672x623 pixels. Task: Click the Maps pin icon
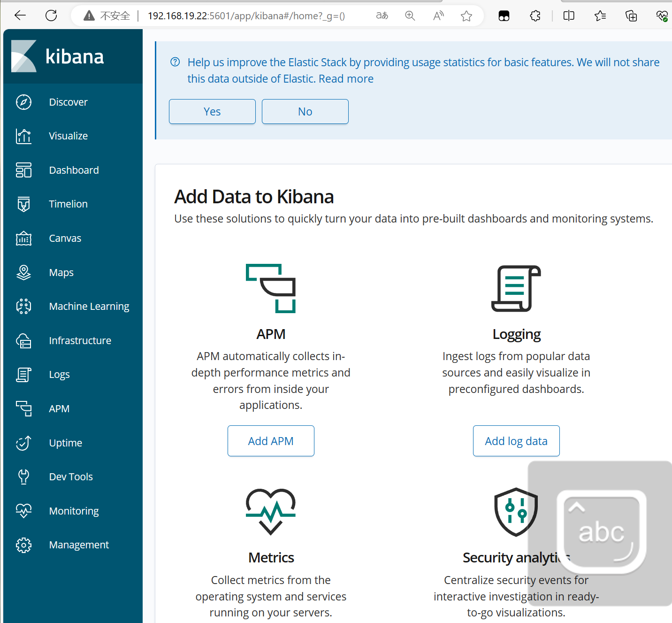pyautogui.click(x=23, y=272)
